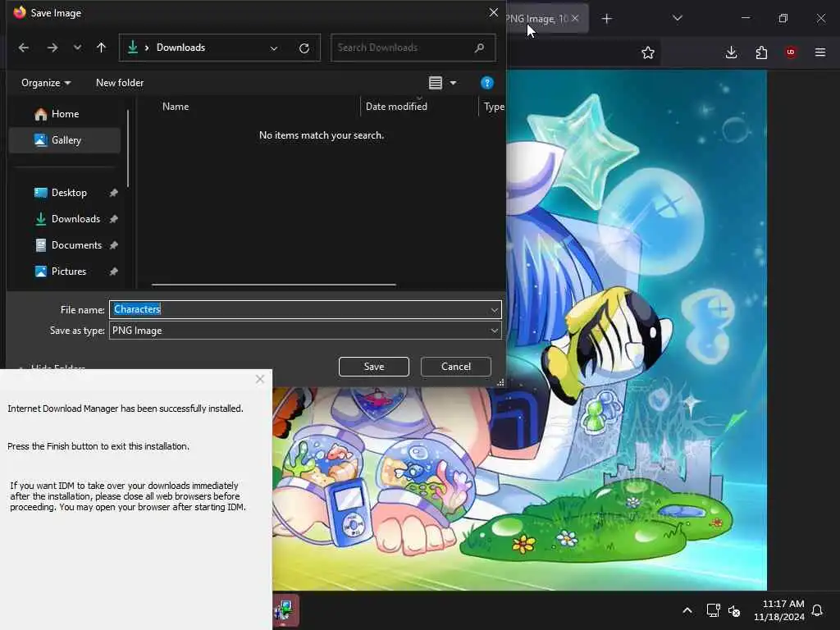The height and width of the screenshot is (630, 840).
Task: Open the view options dropdown arrow
Action: (x=453, y=83)
